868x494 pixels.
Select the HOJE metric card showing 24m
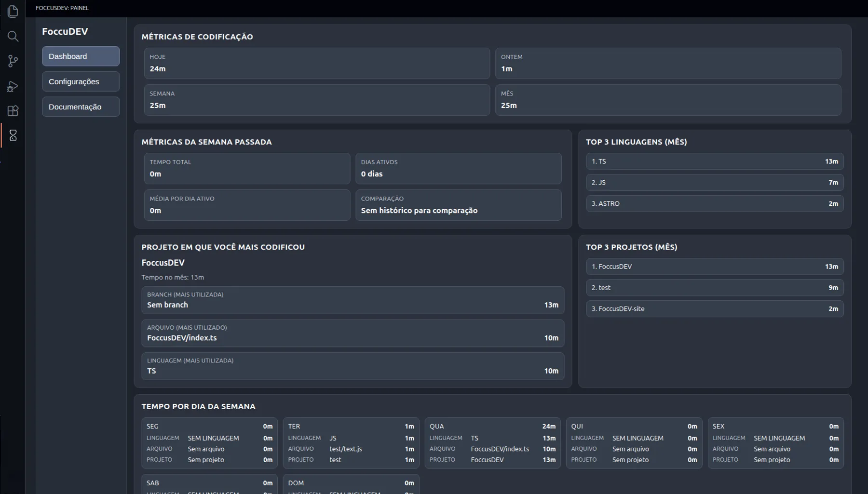[316, 63]
